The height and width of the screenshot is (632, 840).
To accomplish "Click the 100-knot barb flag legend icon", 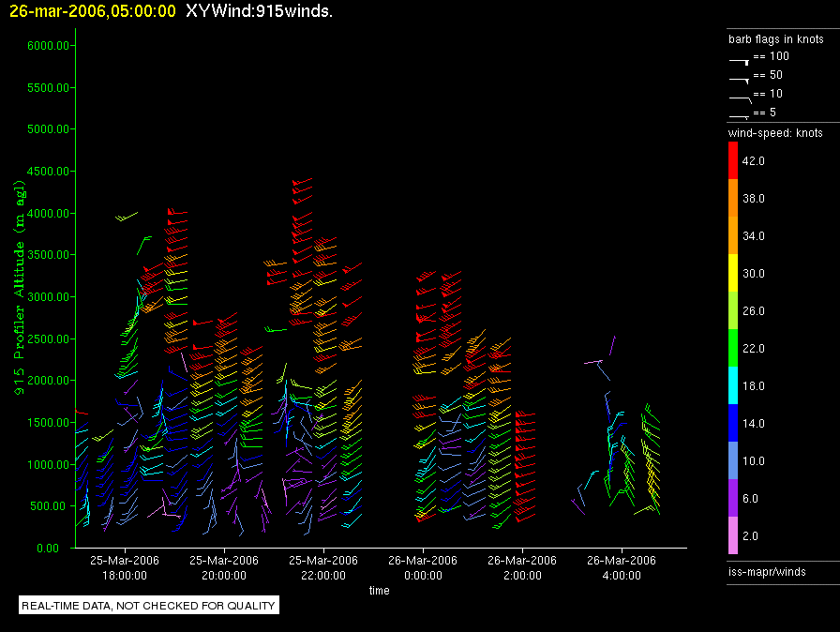I will (x=740, y=60).
